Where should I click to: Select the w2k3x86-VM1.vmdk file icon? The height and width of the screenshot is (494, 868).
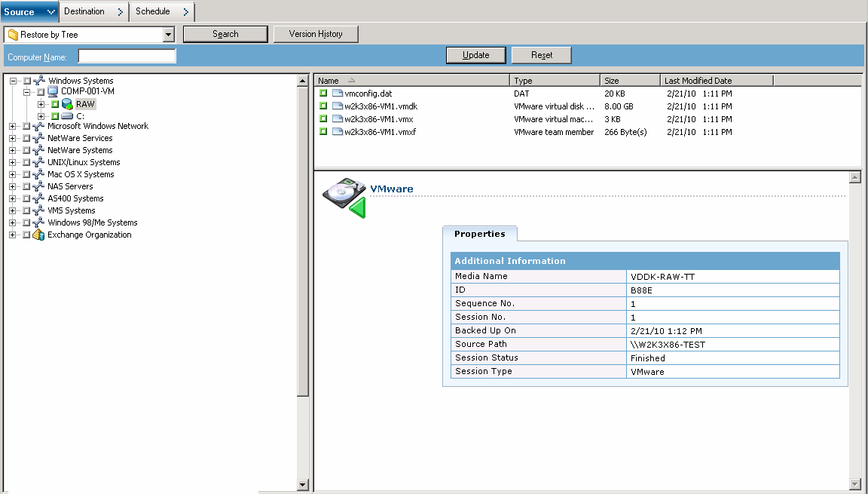pyautogui.click(x=337, y=106)
